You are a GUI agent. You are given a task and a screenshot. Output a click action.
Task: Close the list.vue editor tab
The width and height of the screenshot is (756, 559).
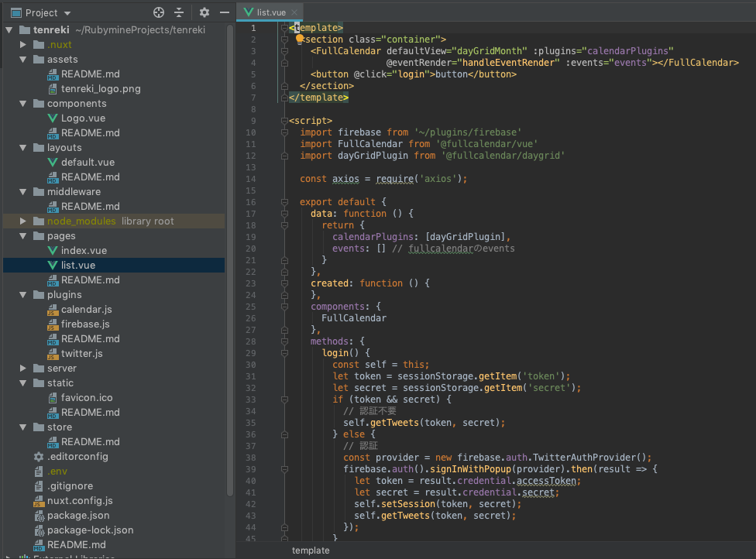tap(294, 12)
